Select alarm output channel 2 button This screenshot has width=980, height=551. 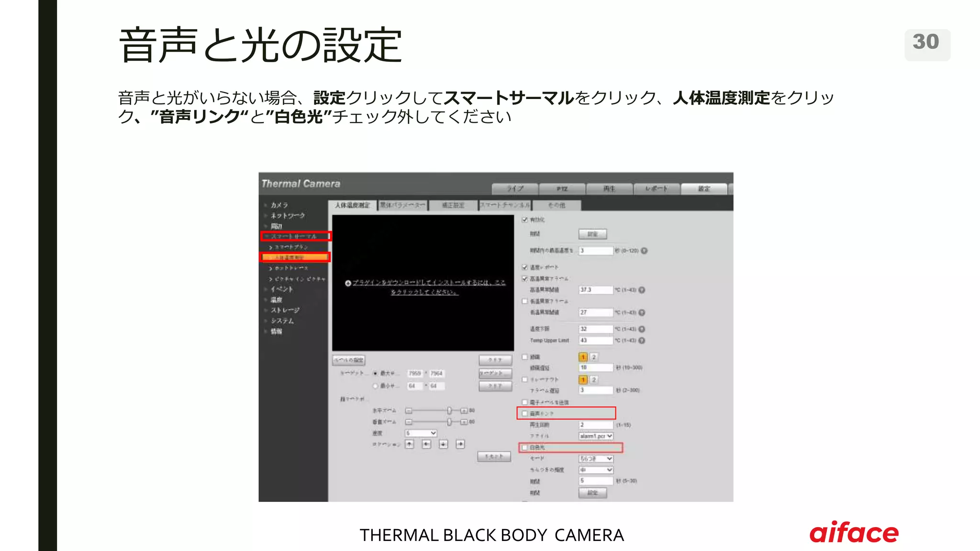[593, 357]
